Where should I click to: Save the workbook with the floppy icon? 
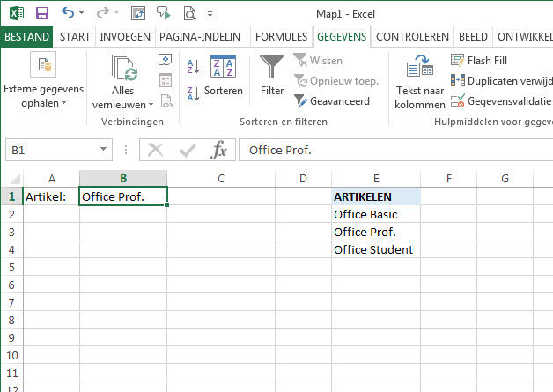click(x=42, y=13)
